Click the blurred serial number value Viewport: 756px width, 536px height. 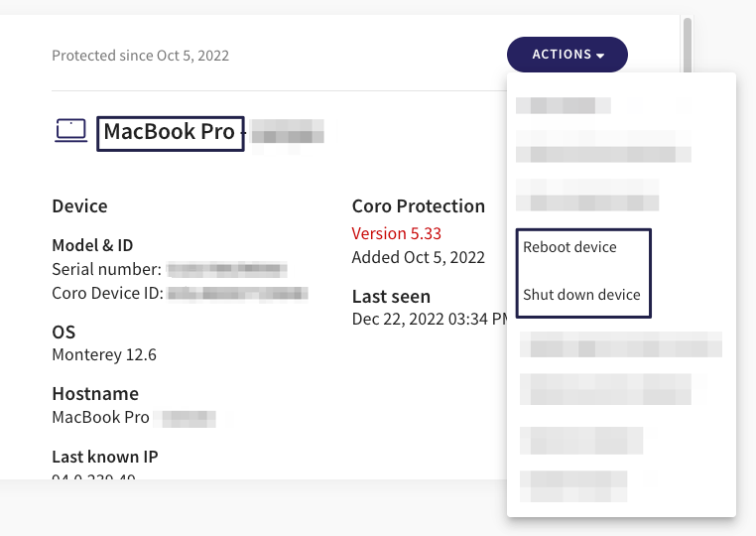click(227, 269)
